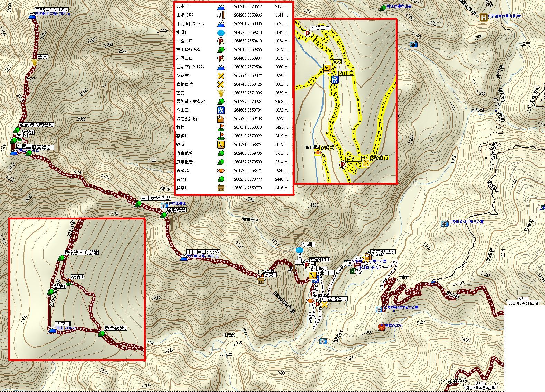Click the 左上稜線紮營 tent icon on map

[138, 204]
